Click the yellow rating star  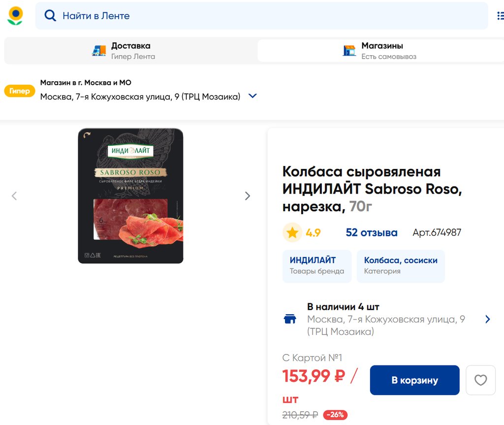[x=292, y=232]
